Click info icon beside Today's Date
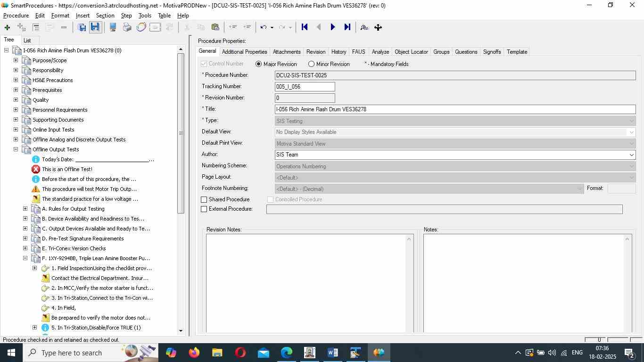This screenshot has width=644, height=362. (35, 159)
